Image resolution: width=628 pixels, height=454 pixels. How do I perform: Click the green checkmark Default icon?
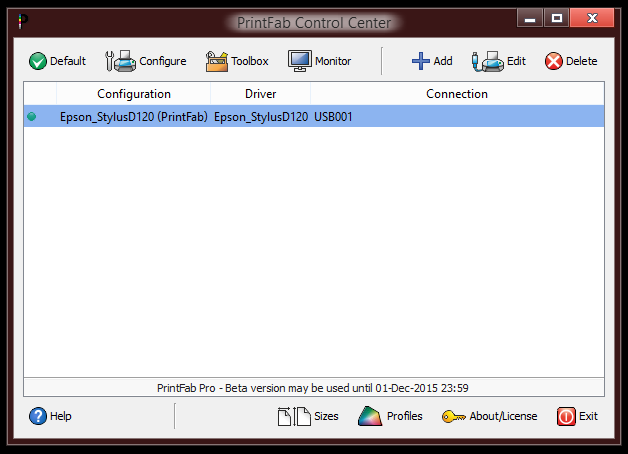tap(38, 61)
